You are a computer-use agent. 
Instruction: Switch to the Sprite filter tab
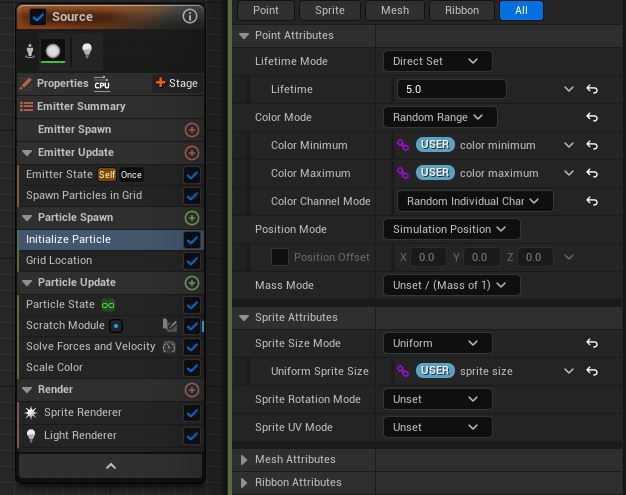click(329, 10)
